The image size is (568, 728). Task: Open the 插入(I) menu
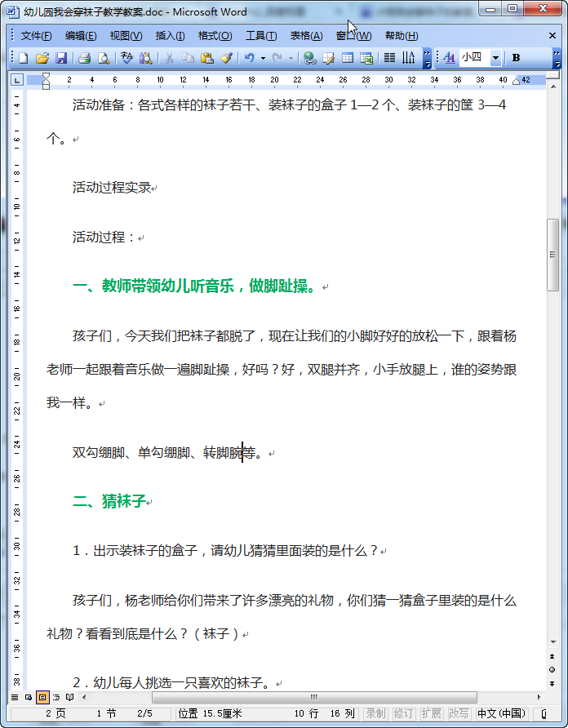170,36
